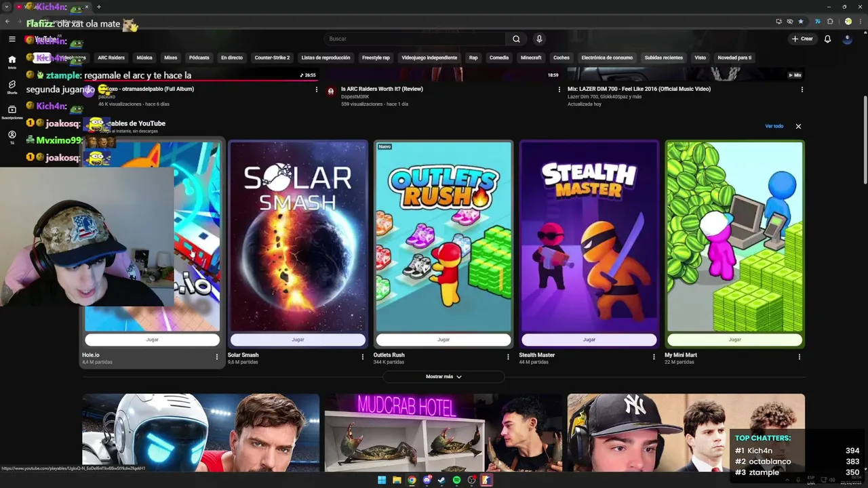Open Steam from the taskbar
Image resolution: width=868 pixels, height=488 pixels.
pos(441,481)
